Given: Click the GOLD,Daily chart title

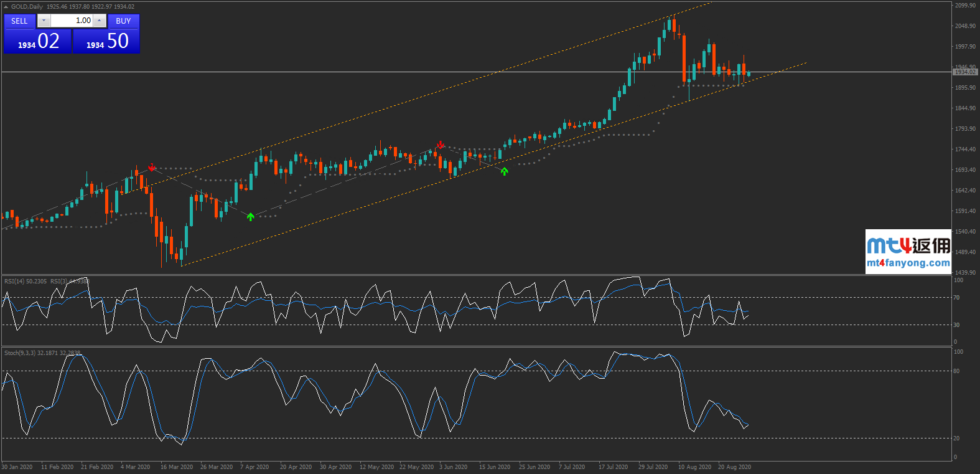Looking at the screenshot, I should click(27, 7).
